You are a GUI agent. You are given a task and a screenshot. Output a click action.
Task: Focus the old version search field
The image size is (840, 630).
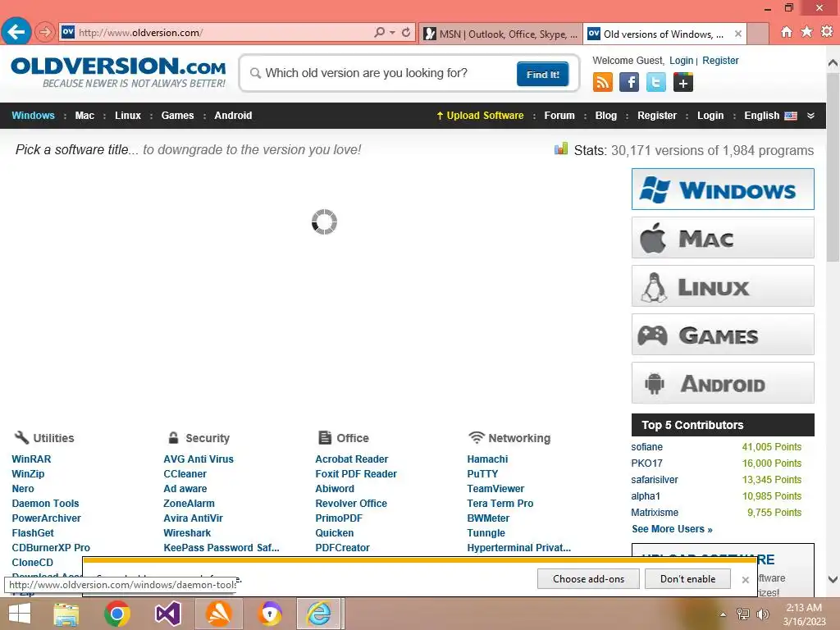click(x=381, y=73)
